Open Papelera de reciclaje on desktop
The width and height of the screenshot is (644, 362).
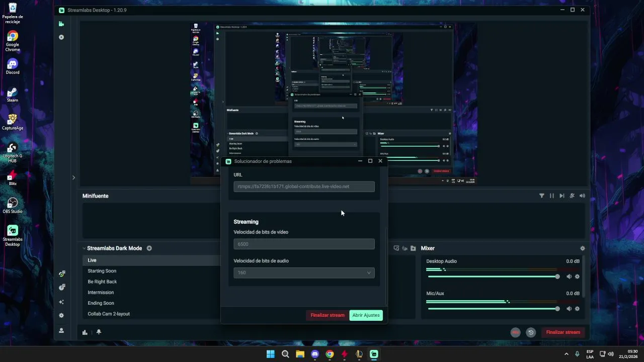pos(13,13)
